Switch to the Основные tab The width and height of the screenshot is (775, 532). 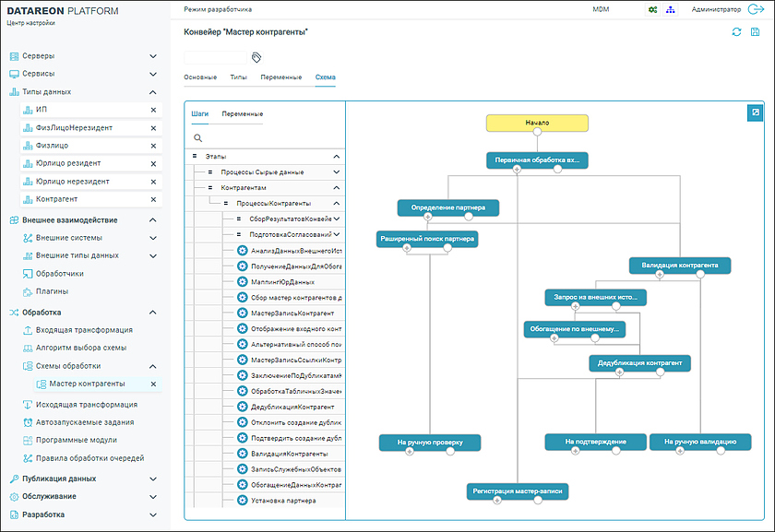pos(200,77)
